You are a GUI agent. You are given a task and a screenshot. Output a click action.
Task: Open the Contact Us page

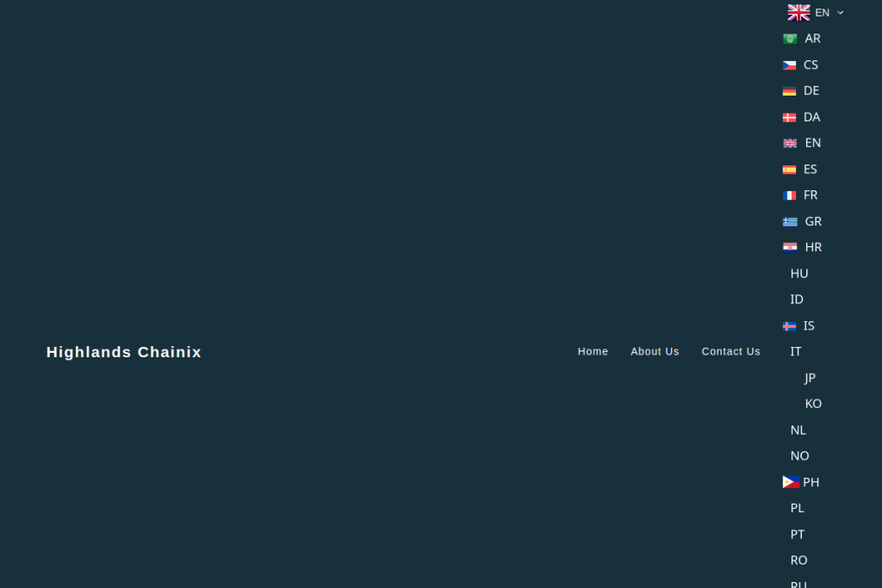click(730, 351)
